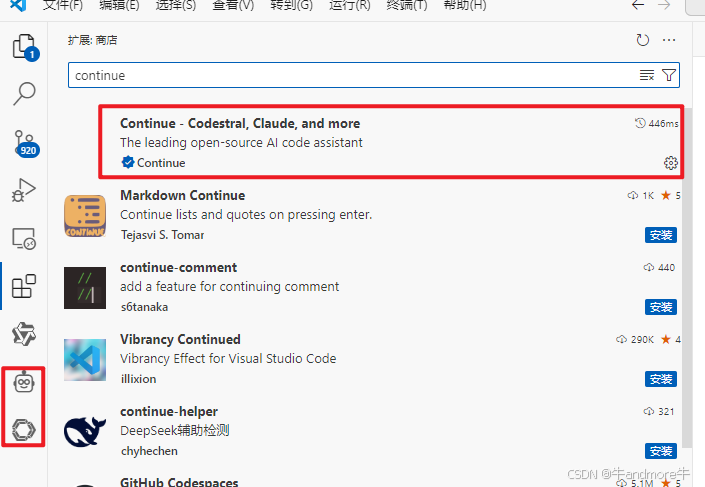Open the 终端(T) menu
705x487 pixels.
click(x=407, y=5)
